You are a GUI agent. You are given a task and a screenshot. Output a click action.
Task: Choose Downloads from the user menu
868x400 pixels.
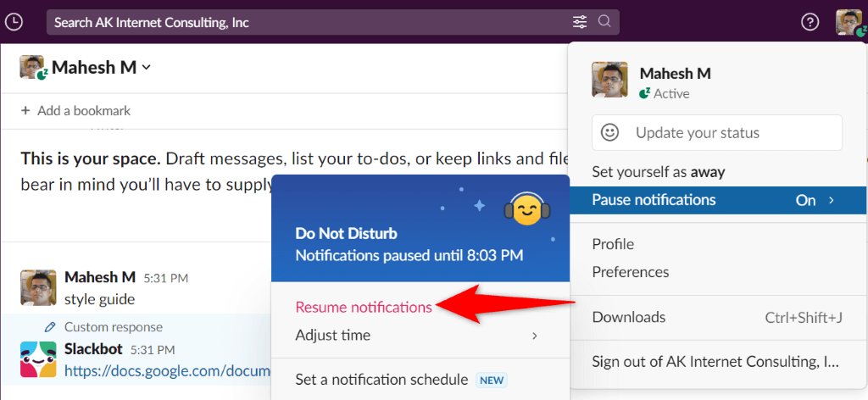(628, 317)
